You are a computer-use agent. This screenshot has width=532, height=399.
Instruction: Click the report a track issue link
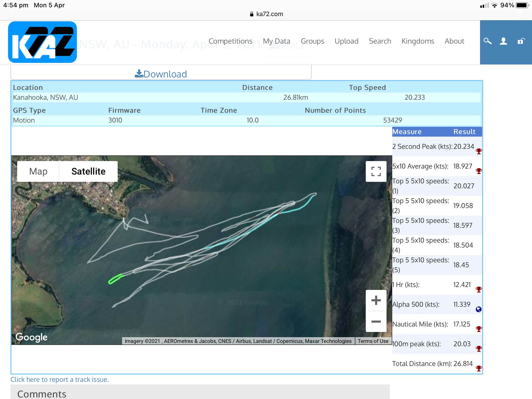[59, 380]
